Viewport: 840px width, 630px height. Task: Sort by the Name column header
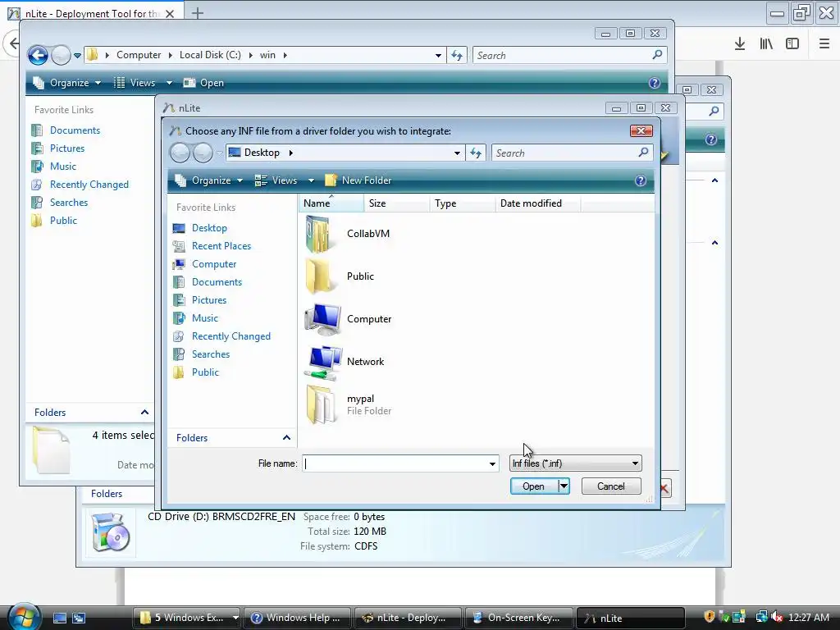point(331,203)
